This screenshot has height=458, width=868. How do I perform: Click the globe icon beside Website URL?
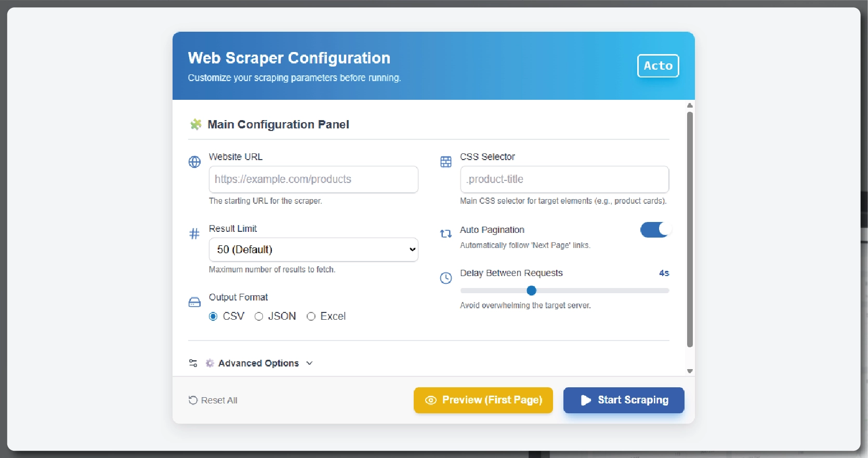point(194,162)
